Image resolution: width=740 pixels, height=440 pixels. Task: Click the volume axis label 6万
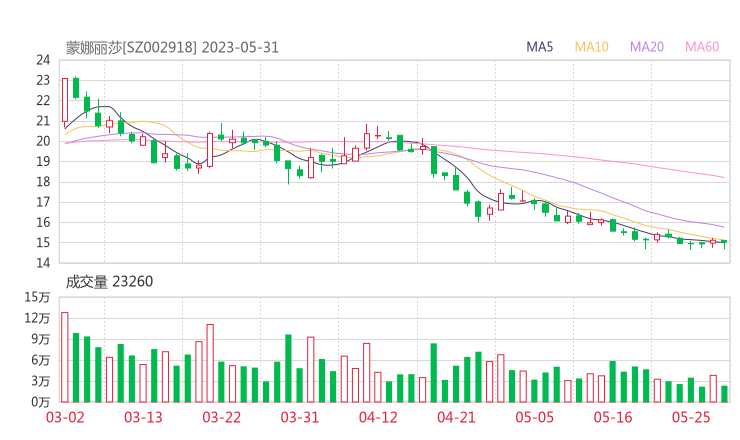coord(41,360)
